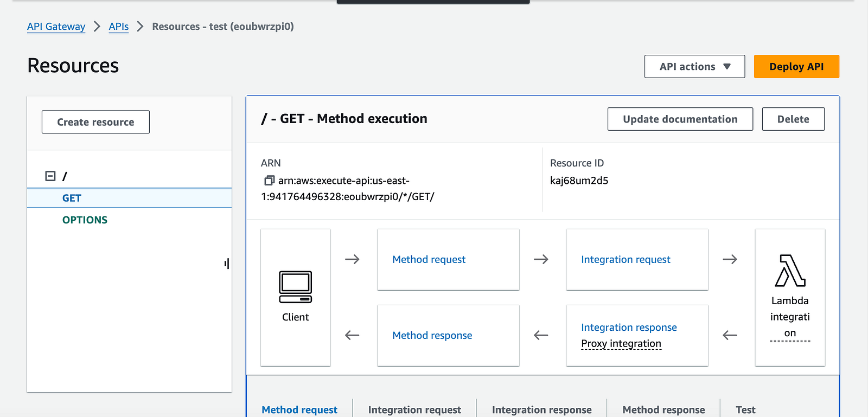
Task: Switch to the Integration response tab
Action: click(541, 409)
